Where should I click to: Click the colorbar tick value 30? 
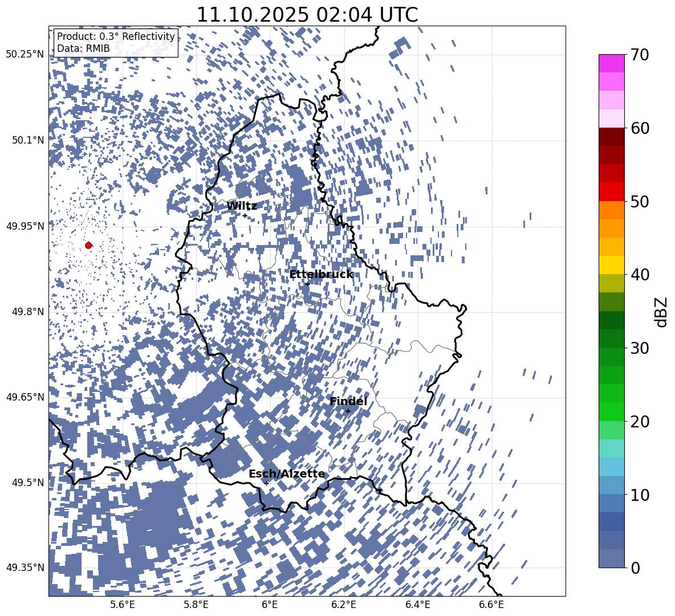click(x=640, y=348)
